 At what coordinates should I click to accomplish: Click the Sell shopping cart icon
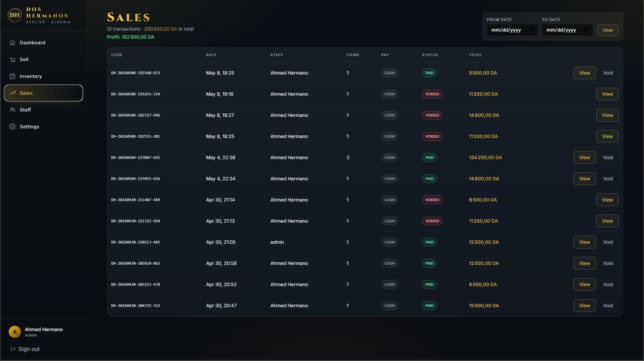pyautogui.click(x=12, y=59)
